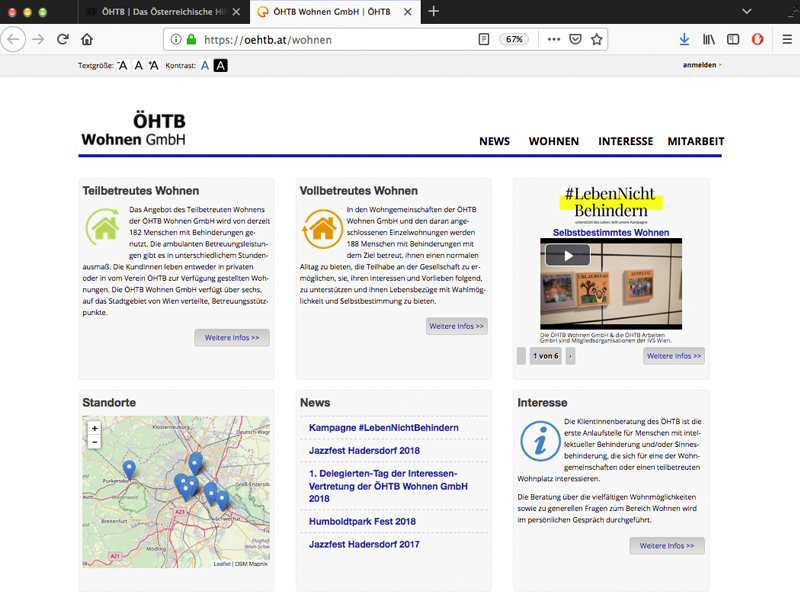
Task: Open the WOHNEN navigation menu item
Action: click(x=553, y=141)
